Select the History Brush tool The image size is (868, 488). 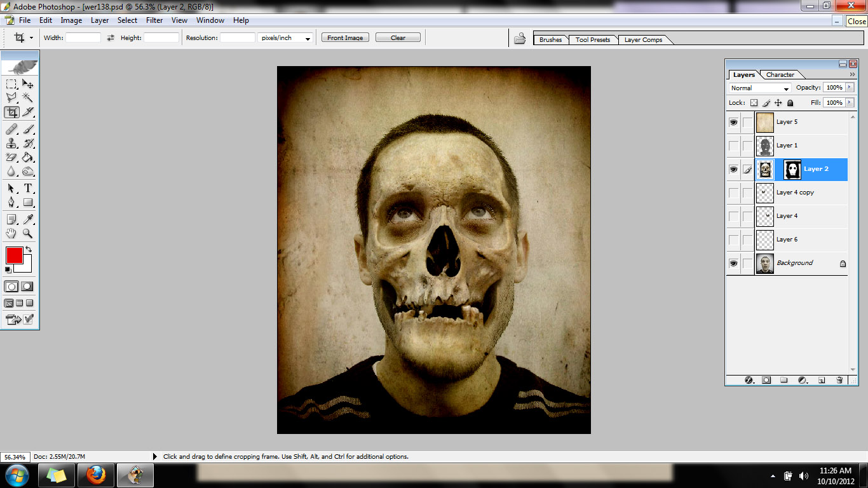tap(28, 143)
